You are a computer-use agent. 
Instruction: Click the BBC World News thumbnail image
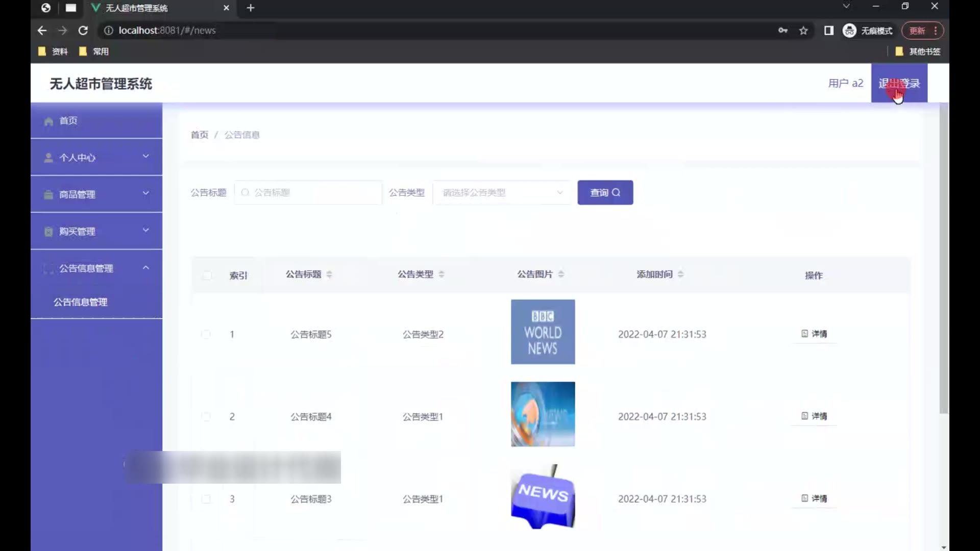(543, 332)
